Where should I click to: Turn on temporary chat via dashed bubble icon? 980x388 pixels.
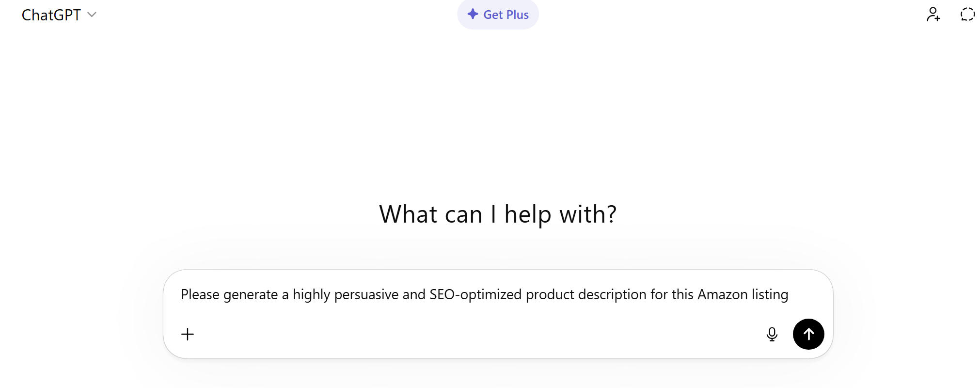point(967,15)
